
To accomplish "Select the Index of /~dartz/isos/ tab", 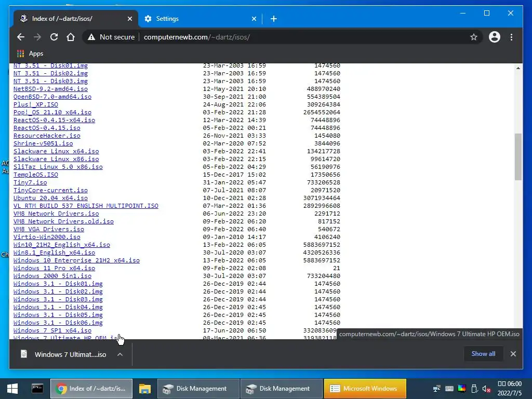I will pos(76,19).
